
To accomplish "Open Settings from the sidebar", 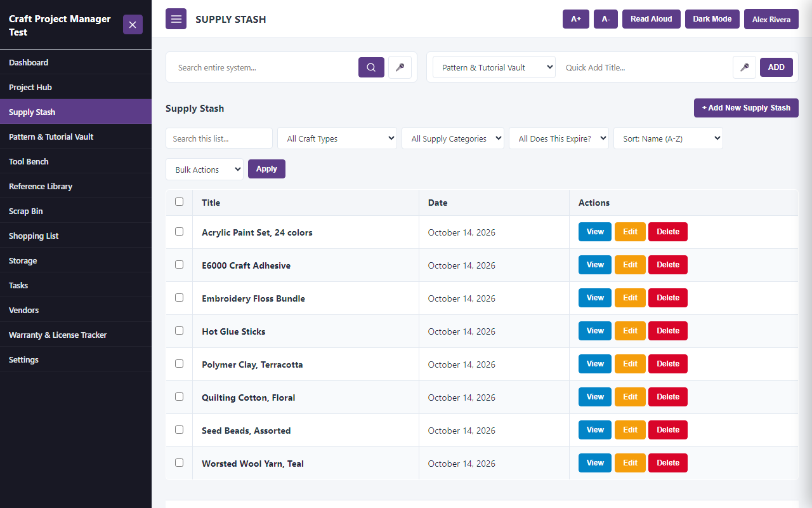I will pyautogui.click(x=75, y=359).
